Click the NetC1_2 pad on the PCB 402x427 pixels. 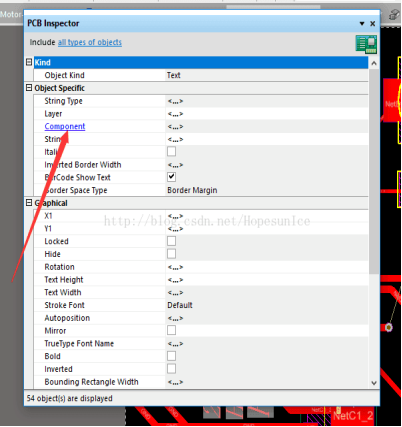click(353, 416)
